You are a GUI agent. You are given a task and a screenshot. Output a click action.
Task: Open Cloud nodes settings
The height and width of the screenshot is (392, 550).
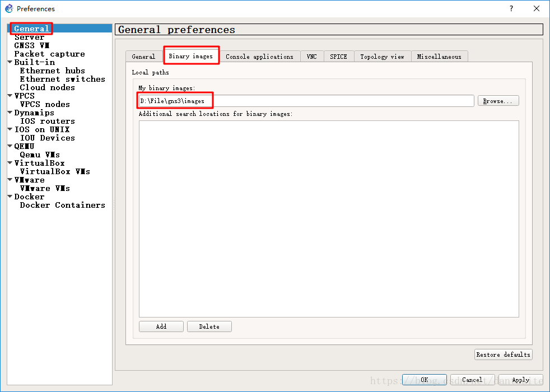point(48,88)
